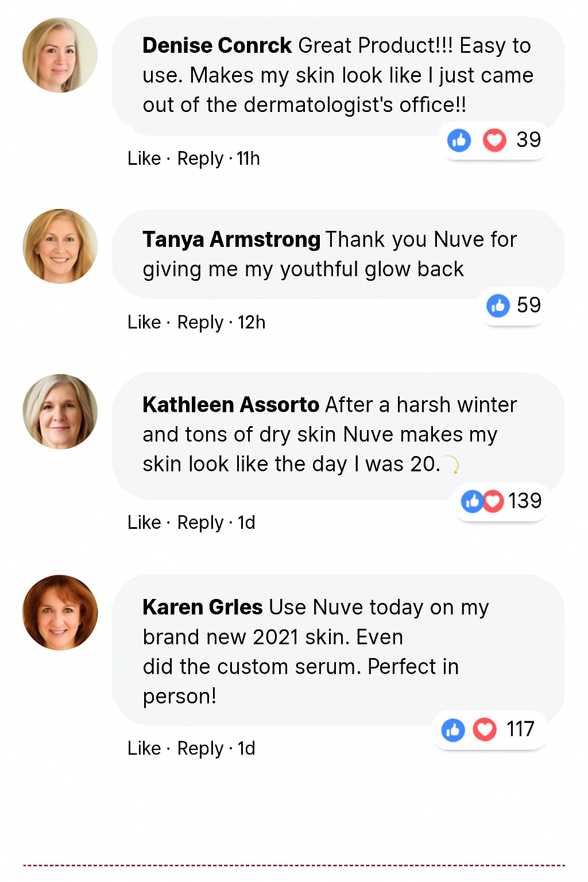Click the heart reaction on Denise's comment

(494, 140)
